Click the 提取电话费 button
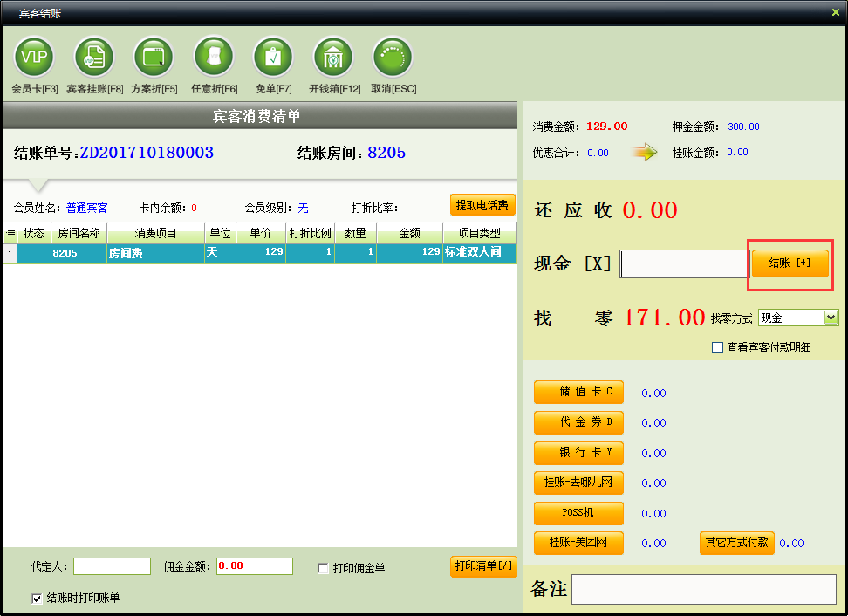The width and height of the screenshot is (848, 616). click(x=482, y=206)
